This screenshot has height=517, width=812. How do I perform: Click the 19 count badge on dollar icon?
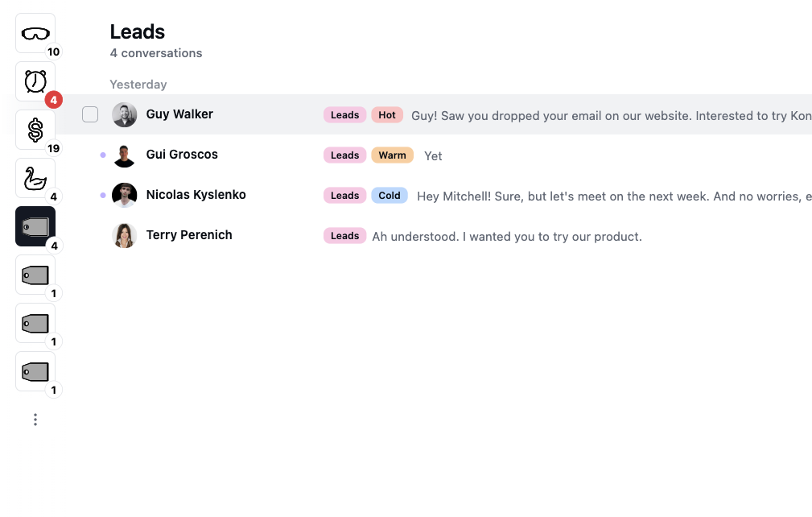(54, 148)
